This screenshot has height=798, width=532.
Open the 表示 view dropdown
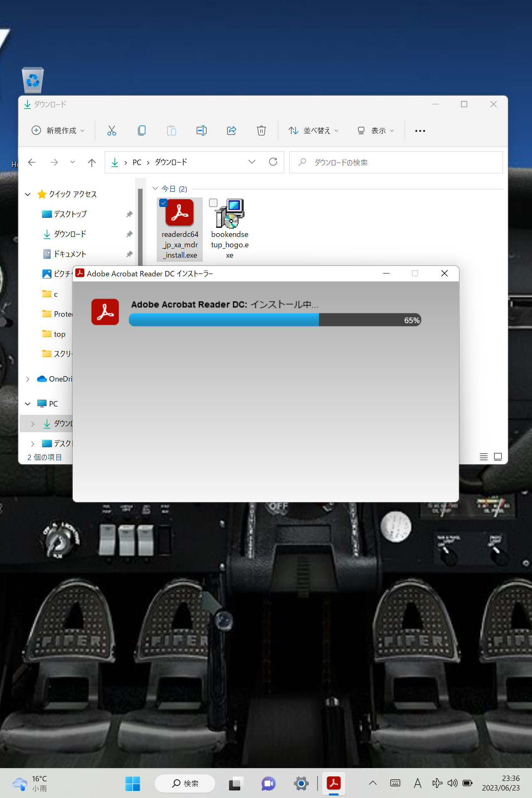[x=376, y=131]
